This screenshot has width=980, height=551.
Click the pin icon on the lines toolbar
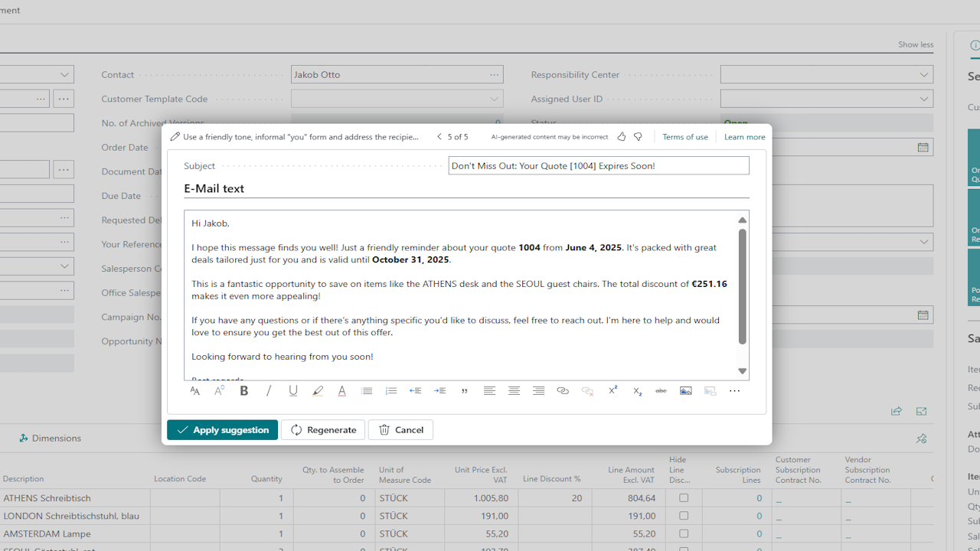(x=921, y=439)
